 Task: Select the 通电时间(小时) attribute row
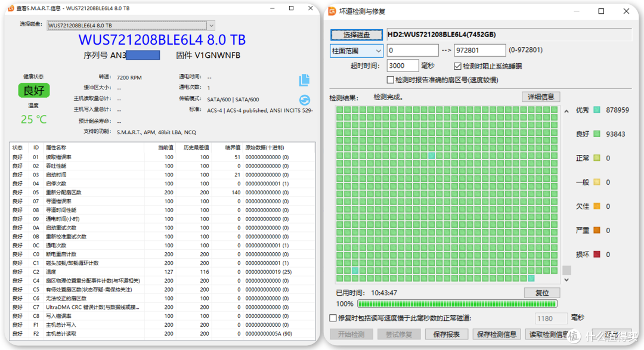[x=162, y=219]
